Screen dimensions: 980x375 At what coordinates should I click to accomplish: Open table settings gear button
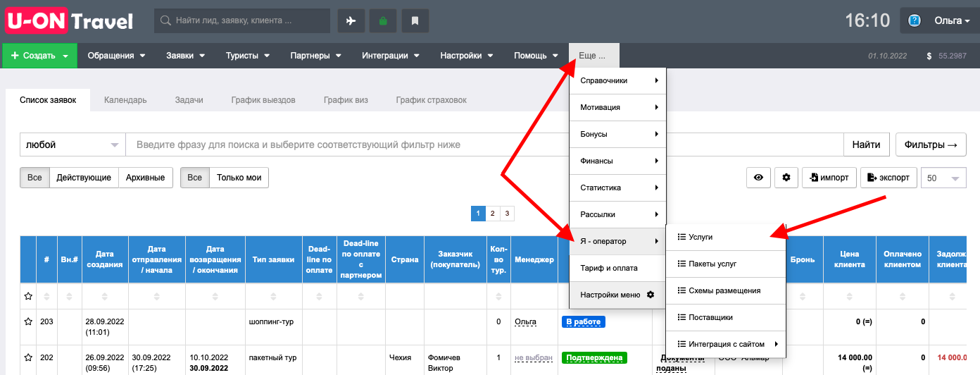coord(786,178)
